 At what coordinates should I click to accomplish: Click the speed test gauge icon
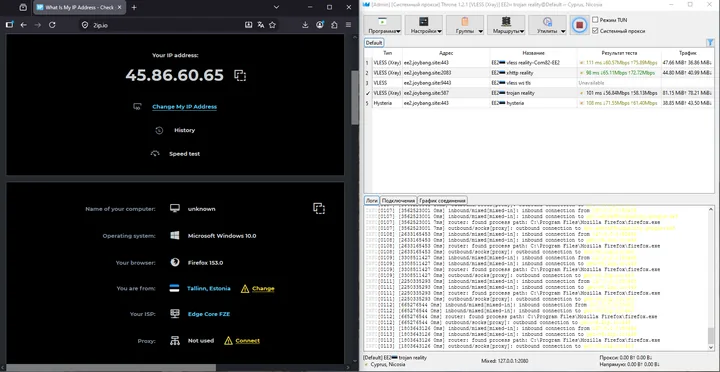tap(155, 154)
